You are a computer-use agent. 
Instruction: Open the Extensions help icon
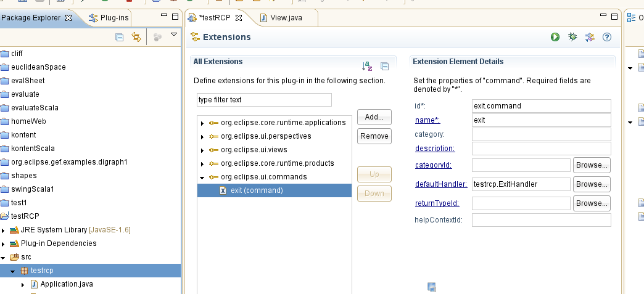[x=607, y=37]
